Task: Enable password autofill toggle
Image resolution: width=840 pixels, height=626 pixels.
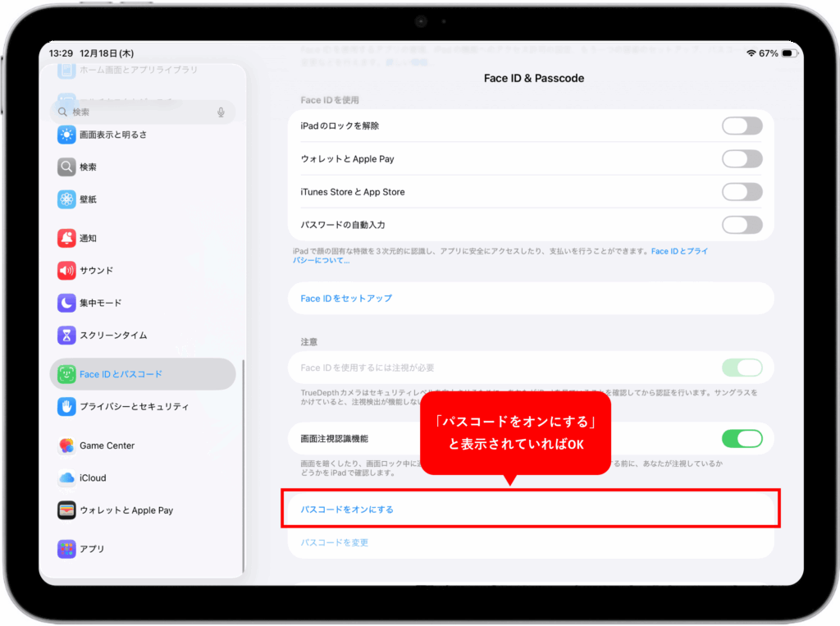Action: point(742,225)
